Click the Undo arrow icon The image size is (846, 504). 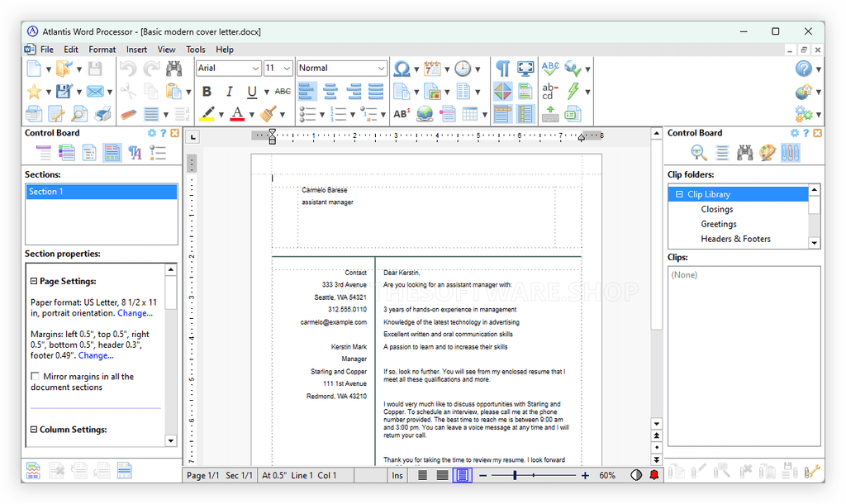(128, 69)
